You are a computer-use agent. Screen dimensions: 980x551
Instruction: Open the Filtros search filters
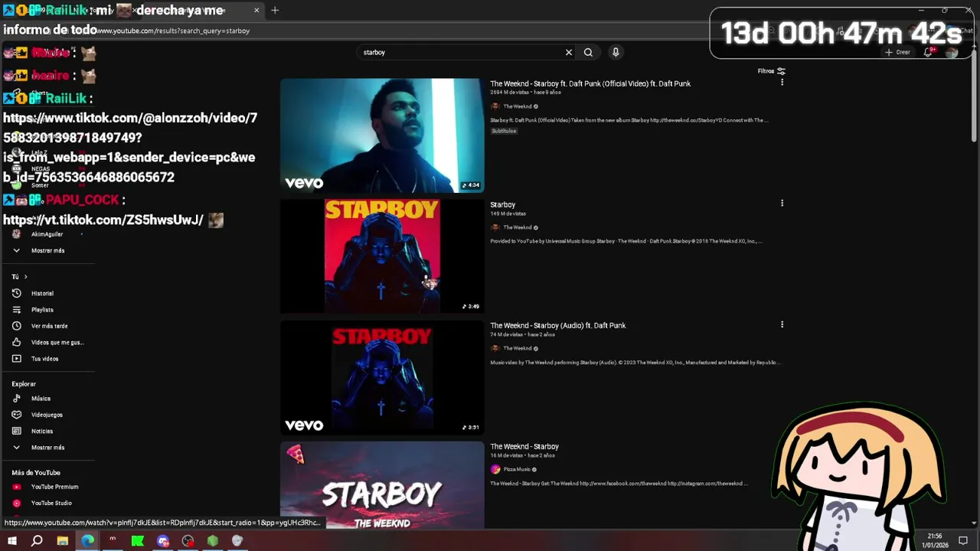click(771, 71)
